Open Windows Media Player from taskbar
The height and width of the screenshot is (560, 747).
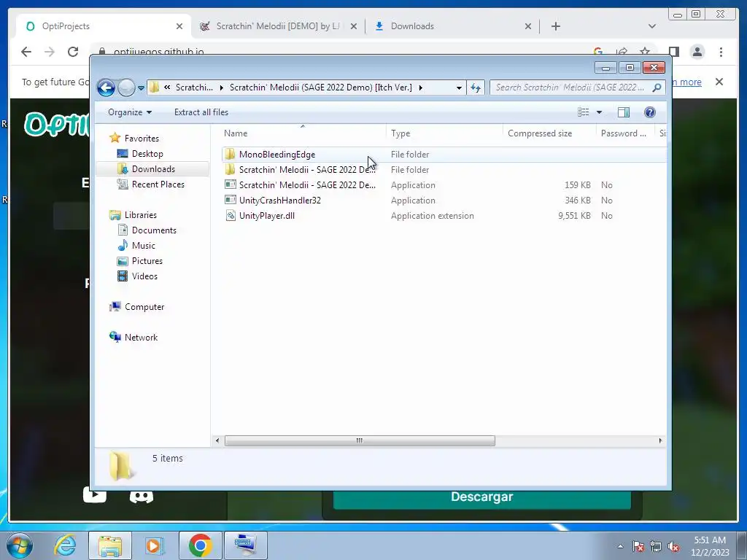155,545
